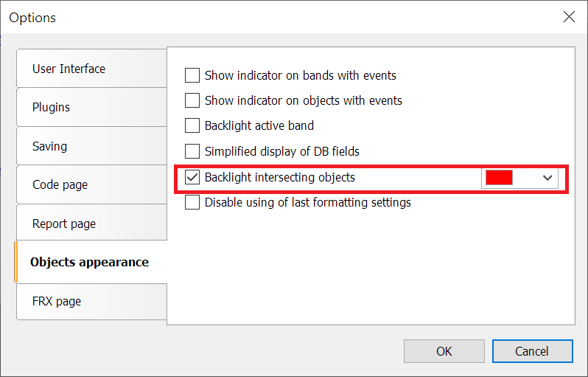Confirm settings with the OK button

pos(444,351)
